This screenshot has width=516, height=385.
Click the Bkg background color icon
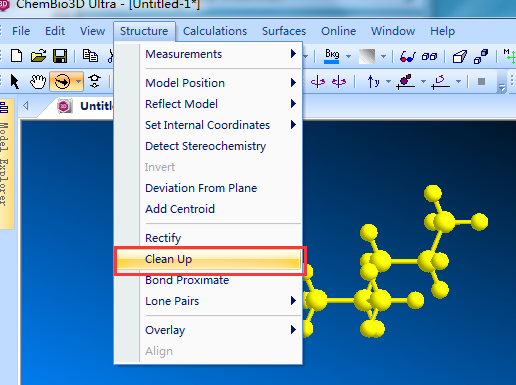pyautogui.click(x=332, y=55)
